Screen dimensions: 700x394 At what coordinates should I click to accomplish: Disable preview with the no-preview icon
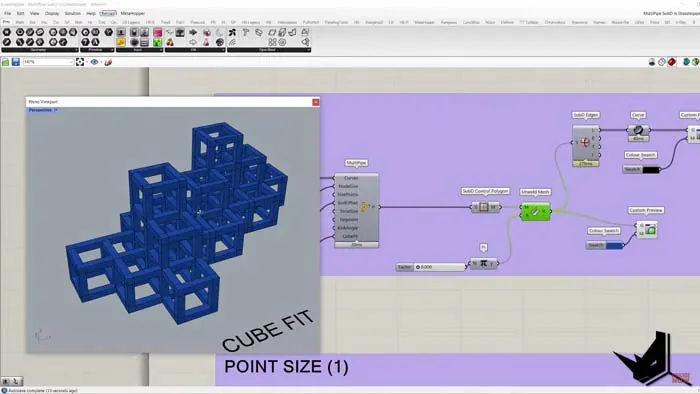tap(652, 62)
